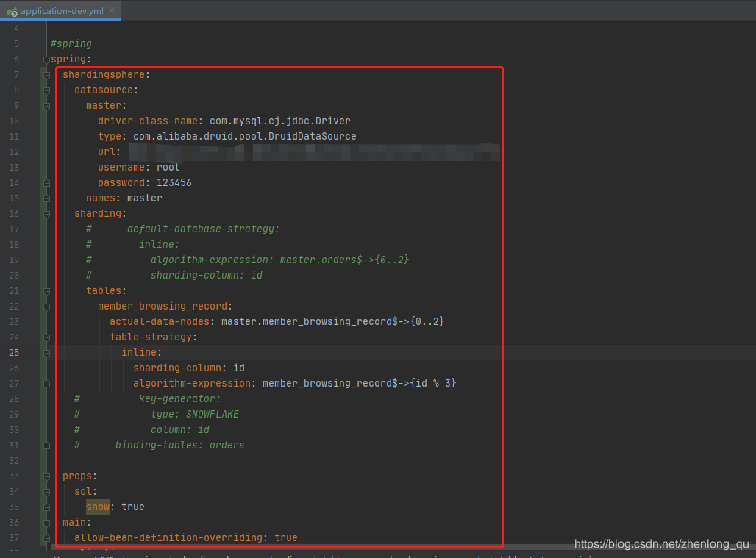Collapse the "sql:" fold marker
The image size is (756, 558).
coord(46,491)
